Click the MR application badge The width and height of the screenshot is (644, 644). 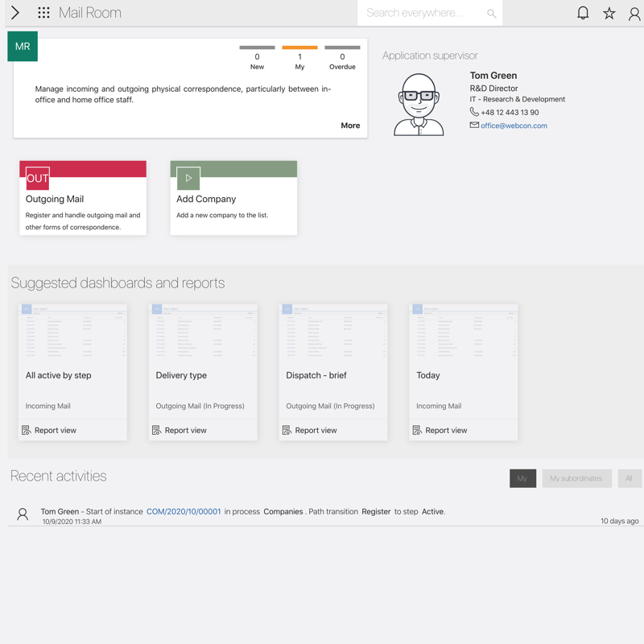tap(23, 47)
